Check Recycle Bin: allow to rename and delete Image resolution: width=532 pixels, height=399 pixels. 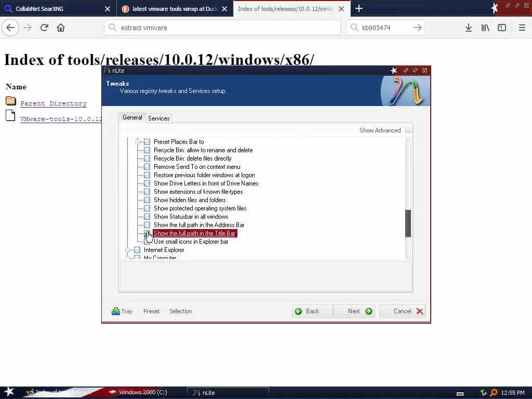coord(147,150)
